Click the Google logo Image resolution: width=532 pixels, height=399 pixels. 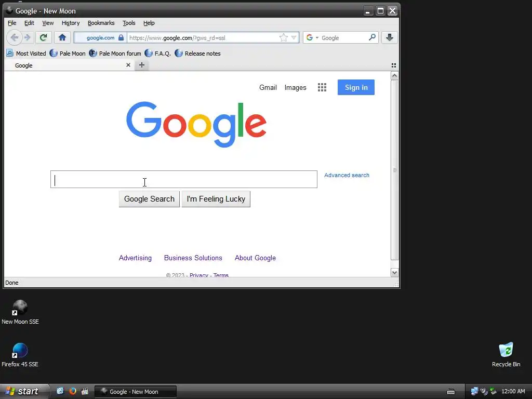(196, 124)
